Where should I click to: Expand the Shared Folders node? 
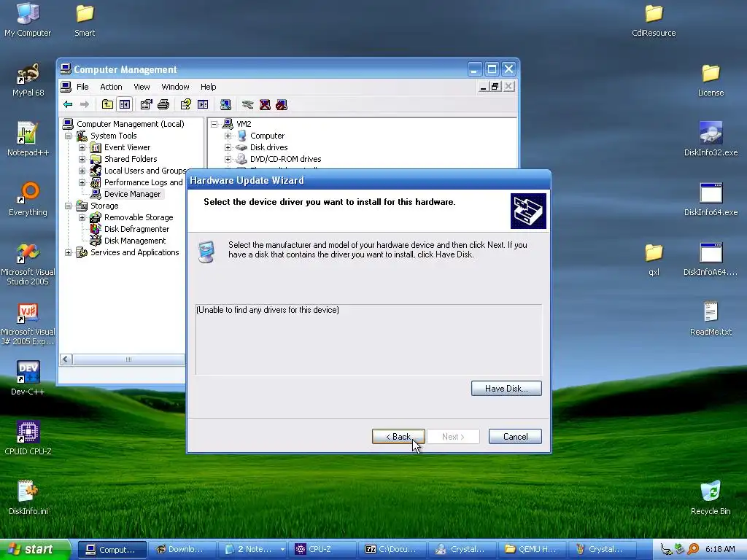(82, 159)
